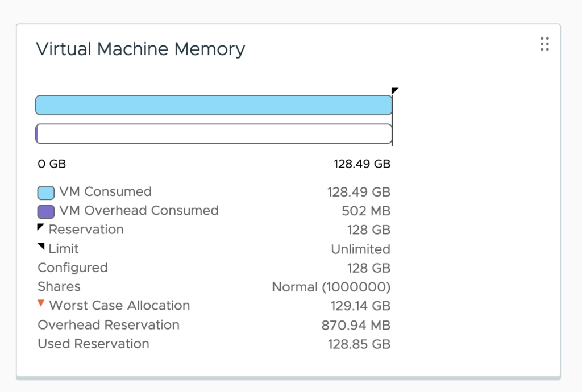
Task: Click the blue VM Consumed legend swatch
Action: (45, 192)
